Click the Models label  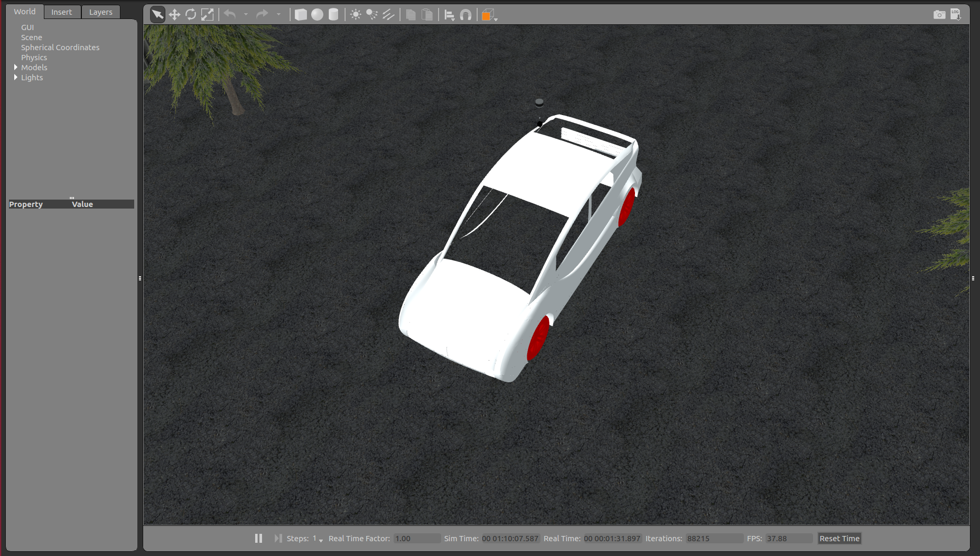pyautogui.click(x=34, y=68)
